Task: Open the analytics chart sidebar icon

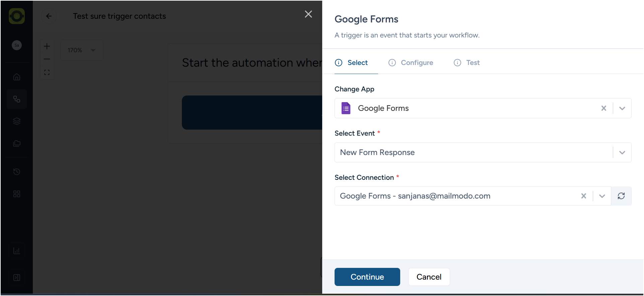Action: coord(17,251)
